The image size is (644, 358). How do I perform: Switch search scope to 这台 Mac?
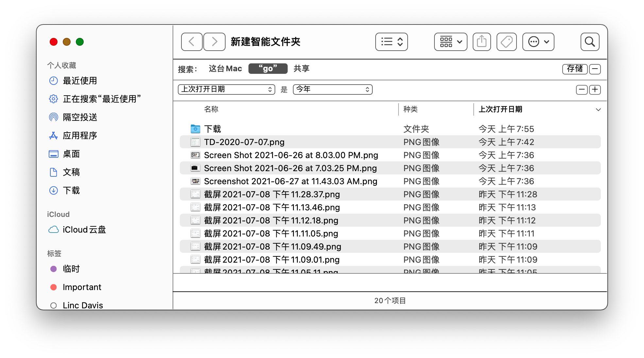225,69
